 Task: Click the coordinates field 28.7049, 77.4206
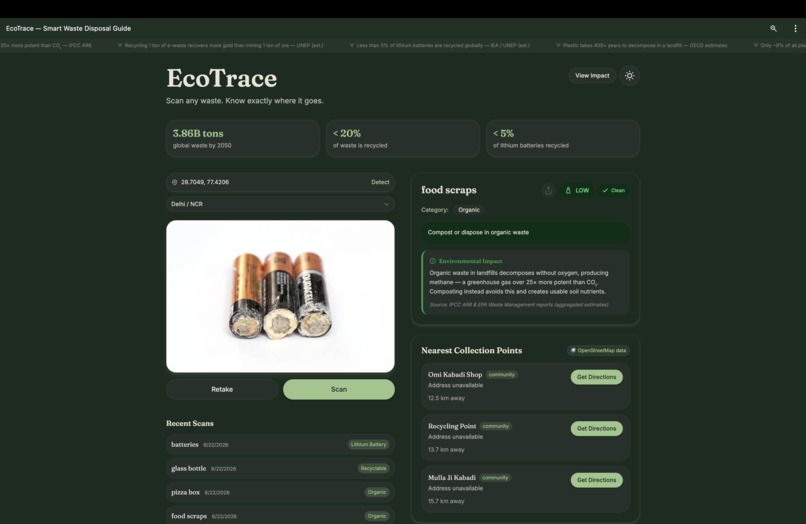coord(280,182)
